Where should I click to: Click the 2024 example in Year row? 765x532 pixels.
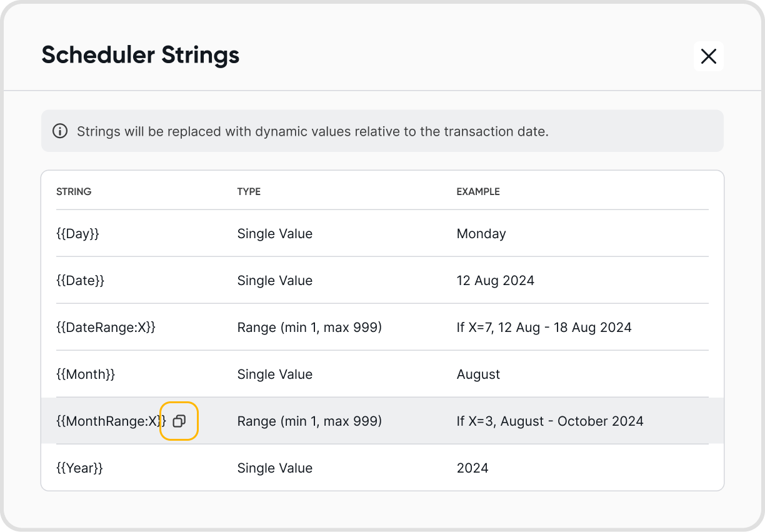click(x=472, y=468)
